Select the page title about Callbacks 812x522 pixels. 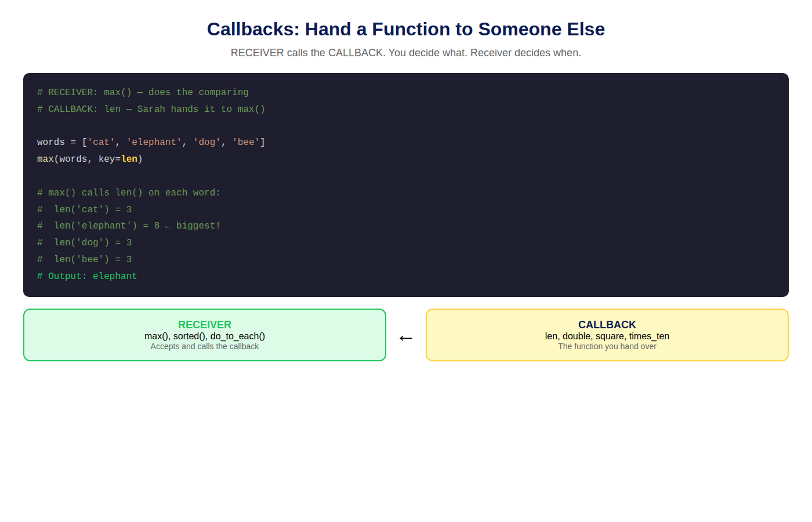tap(406, 29)
